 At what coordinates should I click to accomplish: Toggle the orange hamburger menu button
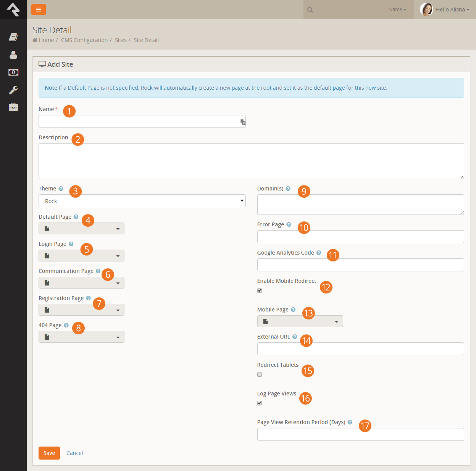39,10
